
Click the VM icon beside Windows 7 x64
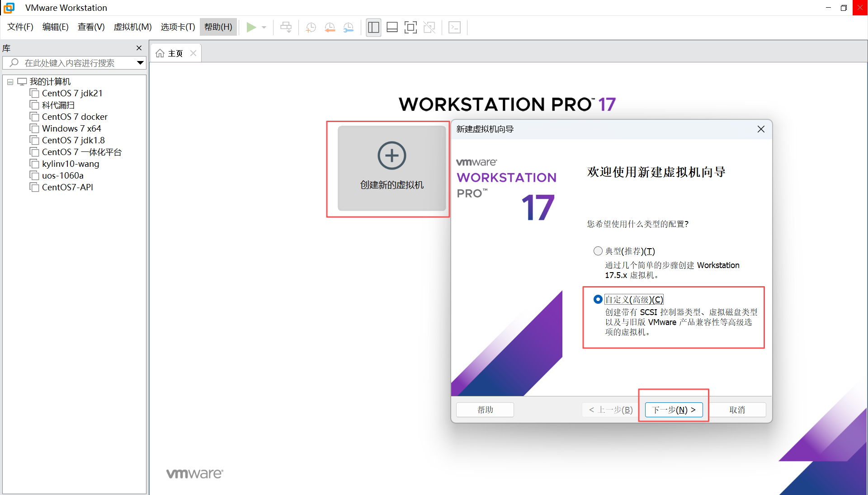point(34,128)
